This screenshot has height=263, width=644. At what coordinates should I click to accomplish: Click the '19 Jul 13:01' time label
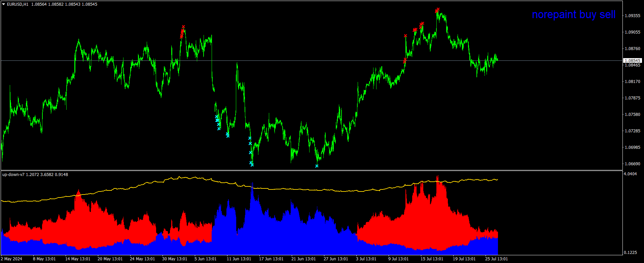(x=464, y=259)
